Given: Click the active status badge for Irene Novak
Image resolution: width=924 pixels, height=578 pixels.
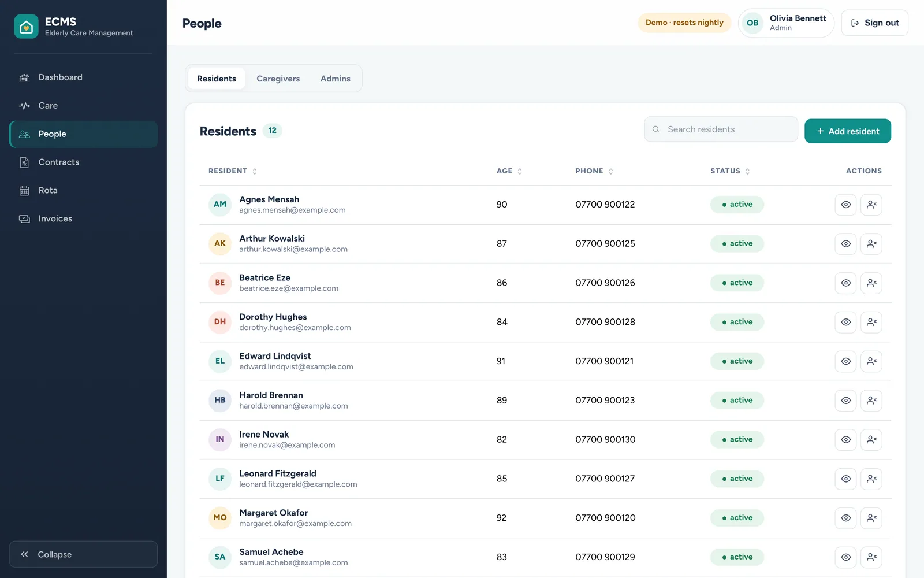Looking at the screenshot, I should click(737, 440).
